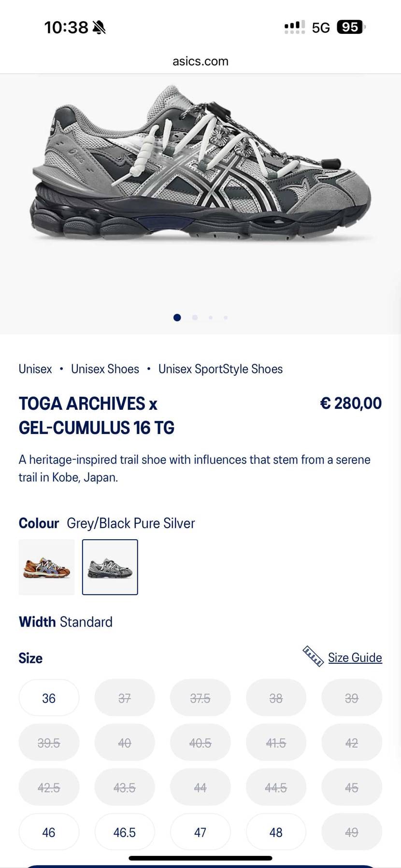Select size 36
Viewport: 401px width, 868px height.
49,698
